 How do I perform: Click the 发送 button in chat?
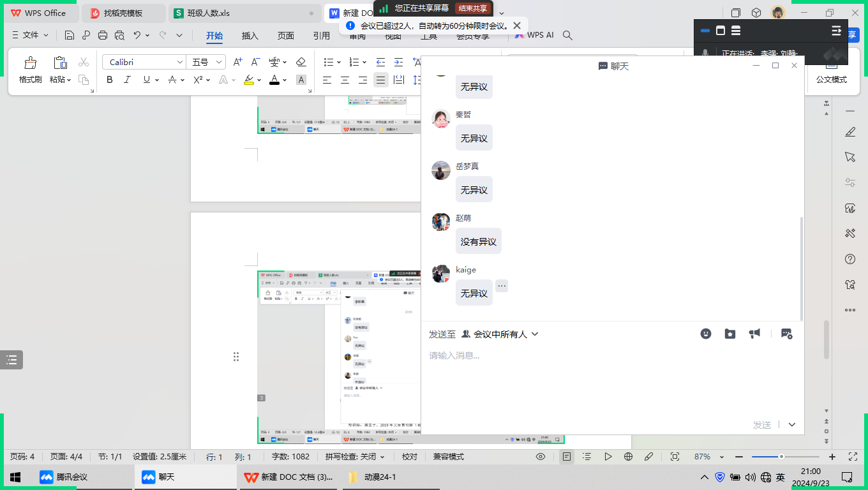pos(762,424)
